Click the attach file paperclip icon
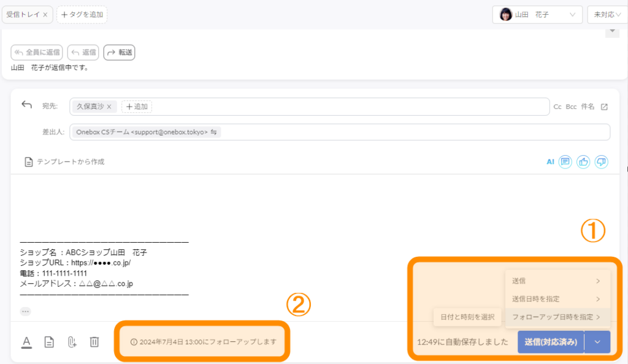 pyautogui.click(x=72, y=342)
